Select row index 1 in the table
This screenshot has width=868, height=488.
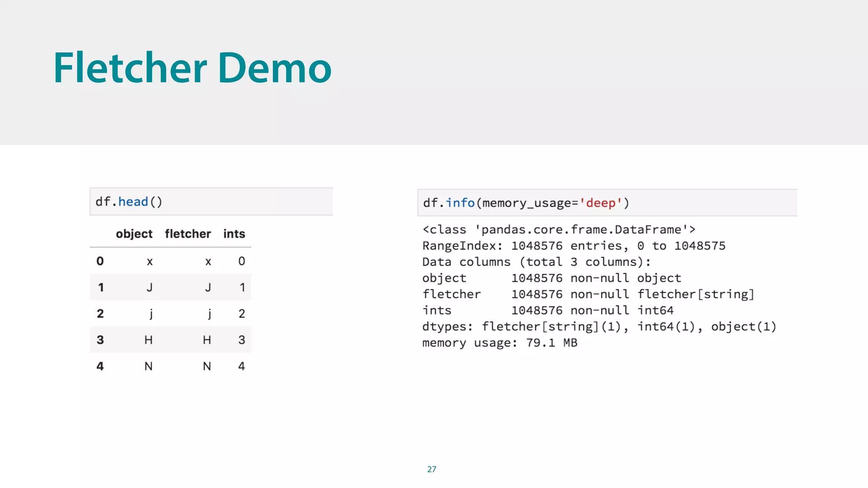pos(100,287)
